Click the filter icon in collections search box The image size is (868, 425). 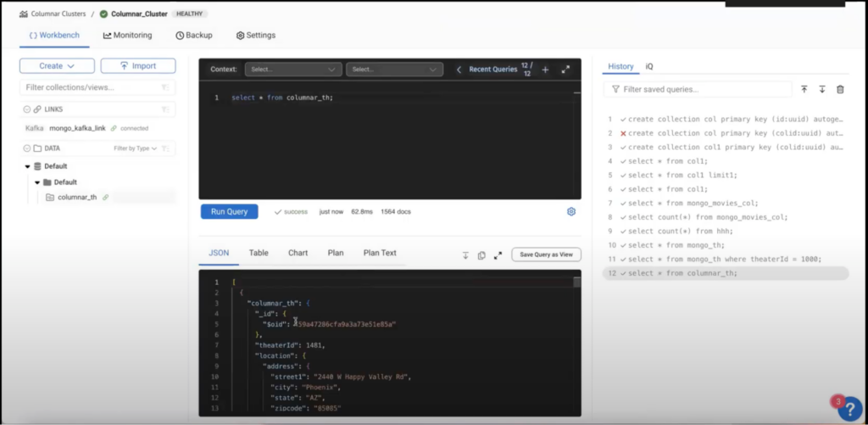click(x=165, y=87)
